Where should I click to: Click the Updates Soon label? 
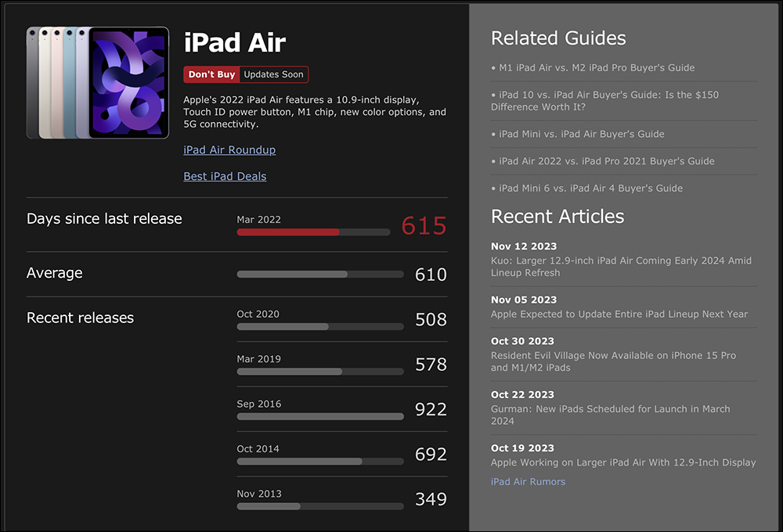tap(273, 74)
